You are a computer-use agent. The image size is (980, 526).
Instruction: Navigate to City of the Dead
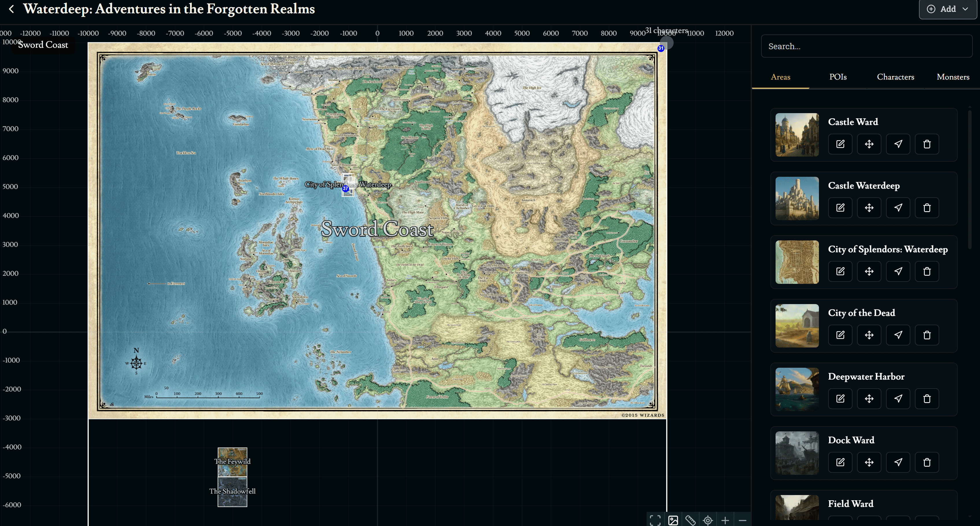(x=898, y=335)
